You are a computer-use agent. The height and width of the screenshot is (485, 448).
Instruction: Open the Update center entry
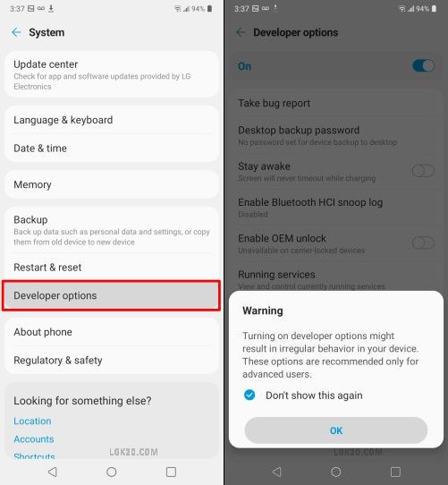pyautogui.click(x=111, y=74)
